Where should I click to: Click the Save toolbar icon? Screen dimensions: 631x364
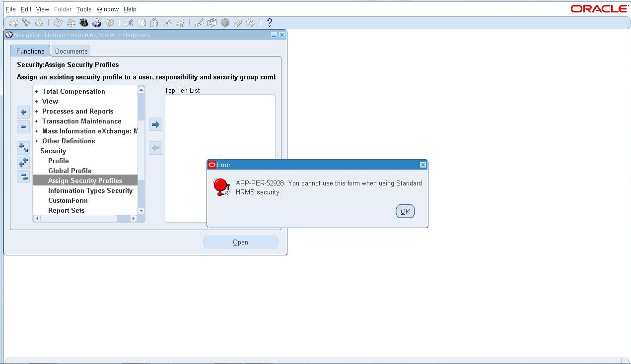coord(58,22)
